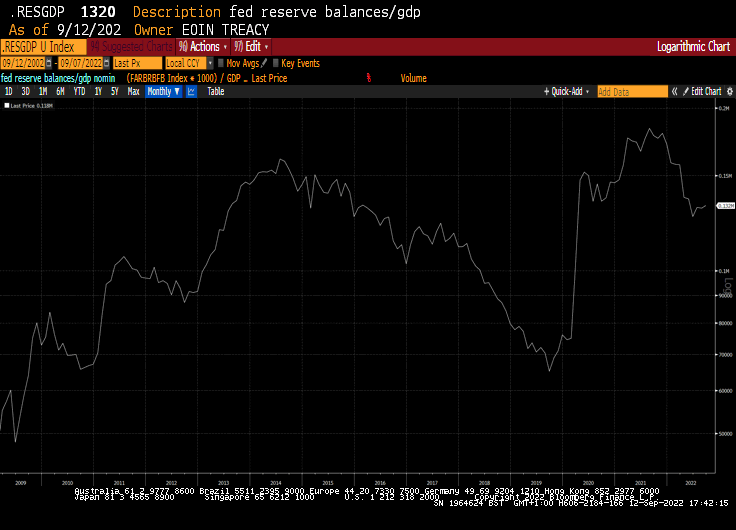Select the 1D range tab
The image size is (736, 530).
(8, 92)
